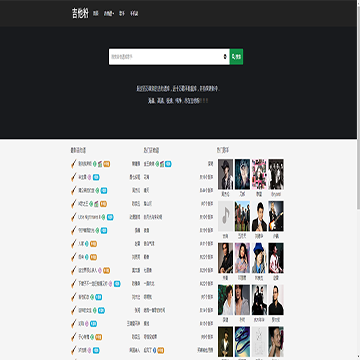Screen dimensions: 360x360
Task: Expand the navbar item with the dropdown caret
Action: pyautogui.click(x=109, y=14)
